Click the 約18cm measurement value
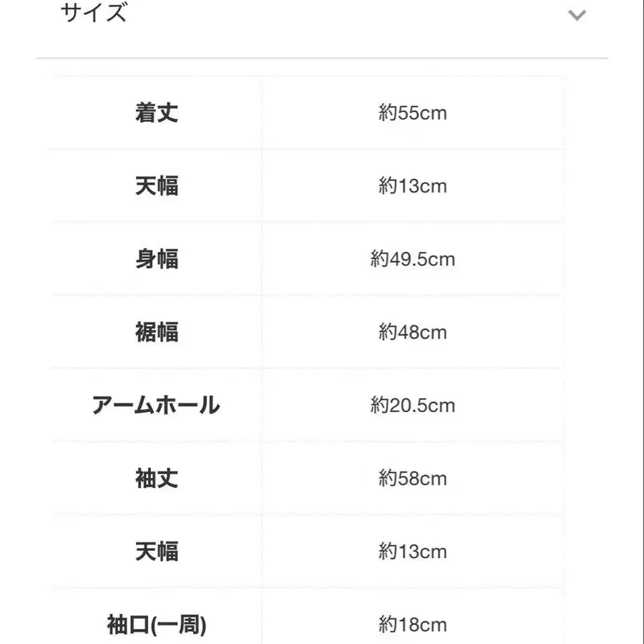 [414, 625]
